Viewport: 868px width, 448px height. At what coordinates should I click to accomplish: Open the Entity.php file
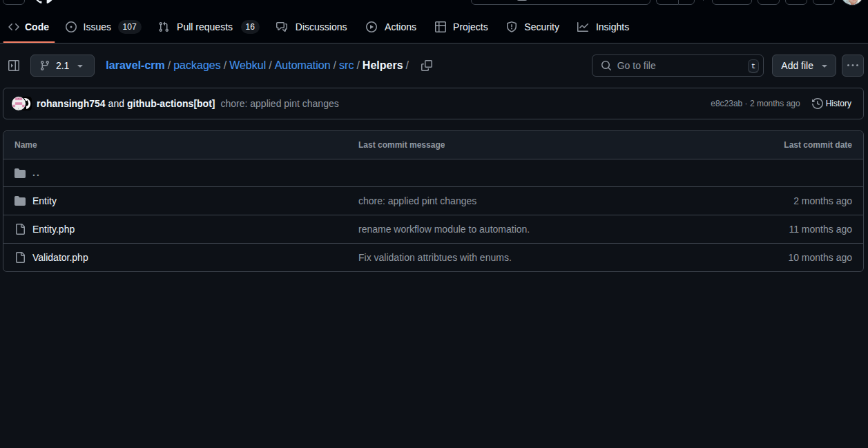tap(53, 229)
